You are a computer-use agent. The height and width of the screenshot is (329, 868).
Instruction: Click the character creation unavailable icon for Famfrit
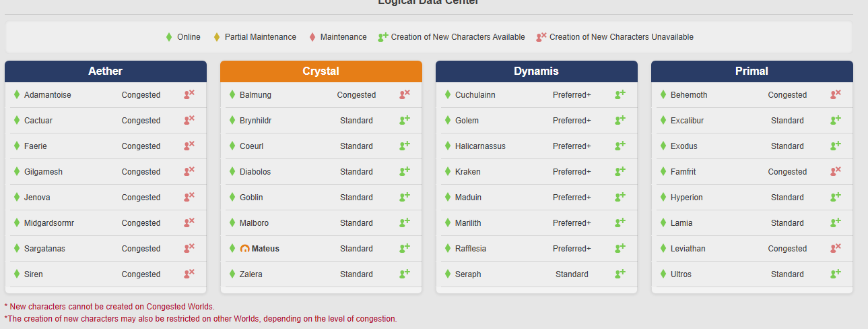(x=836, y=171)
